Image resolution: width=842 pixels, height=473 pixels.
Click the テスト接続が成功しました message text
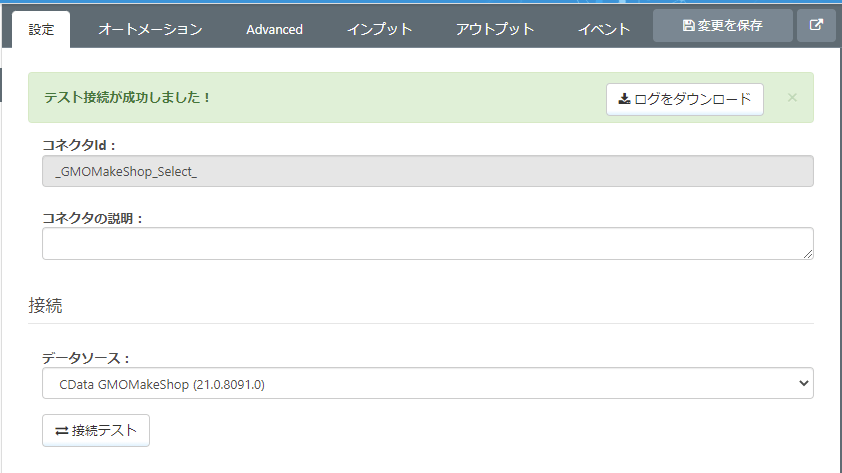click(x=128, y=98)
